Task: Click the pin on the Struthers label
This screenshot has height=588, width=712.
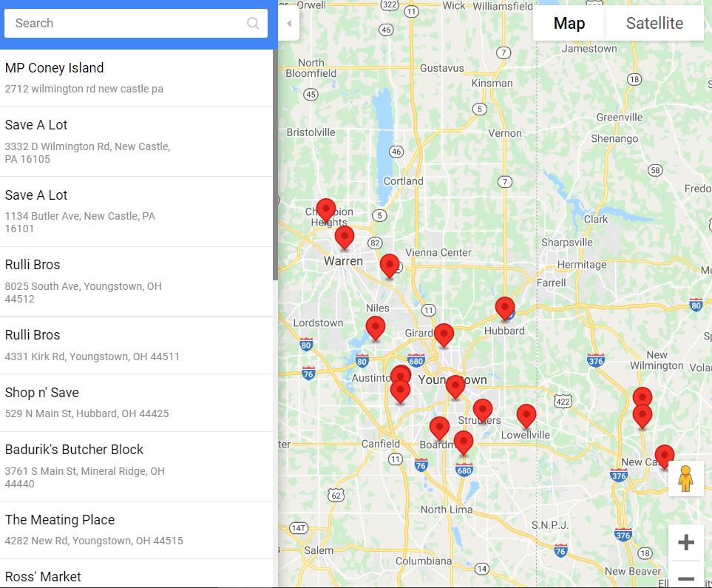Action: tap(483, 410)
